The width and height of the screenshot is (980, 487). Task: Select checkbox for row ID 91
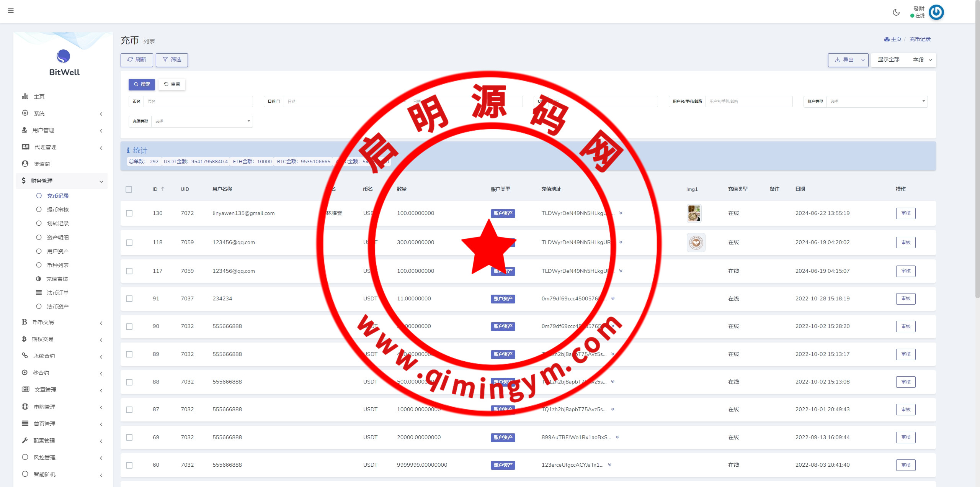(129, 299)
